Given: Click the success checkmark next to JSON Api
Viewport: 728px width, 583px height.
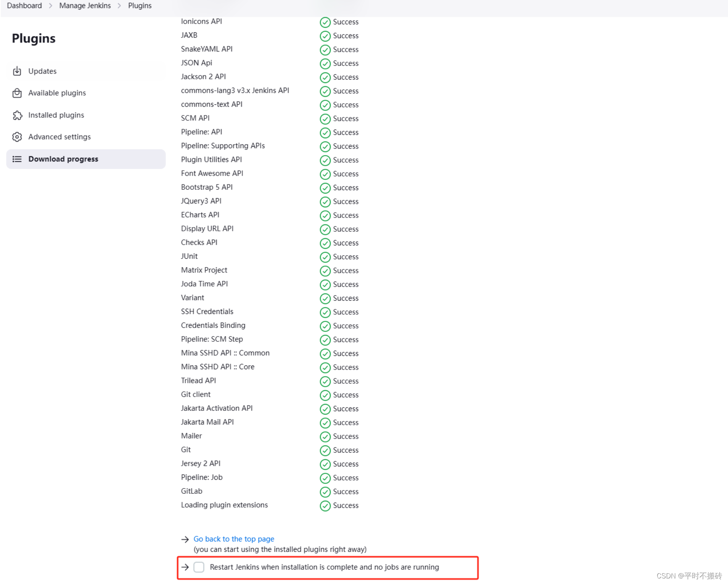Looking at the screenshot, I should (x=325, y=63).
